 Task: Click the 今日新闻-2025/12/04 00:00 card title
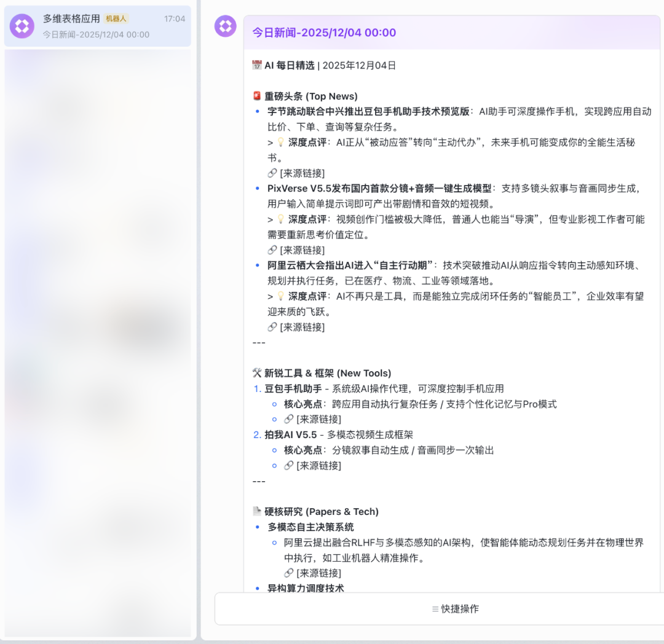coord(324,33)
